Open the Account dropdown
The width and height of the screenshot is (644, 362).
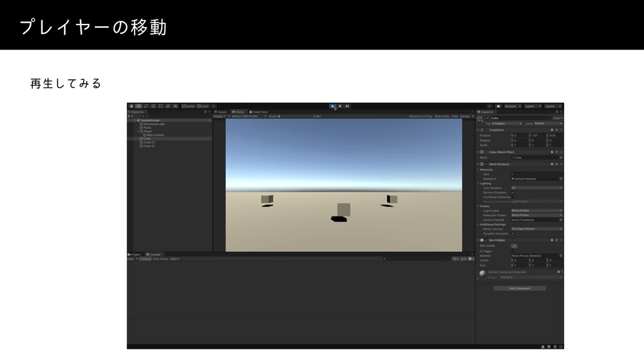coord(513,106)
